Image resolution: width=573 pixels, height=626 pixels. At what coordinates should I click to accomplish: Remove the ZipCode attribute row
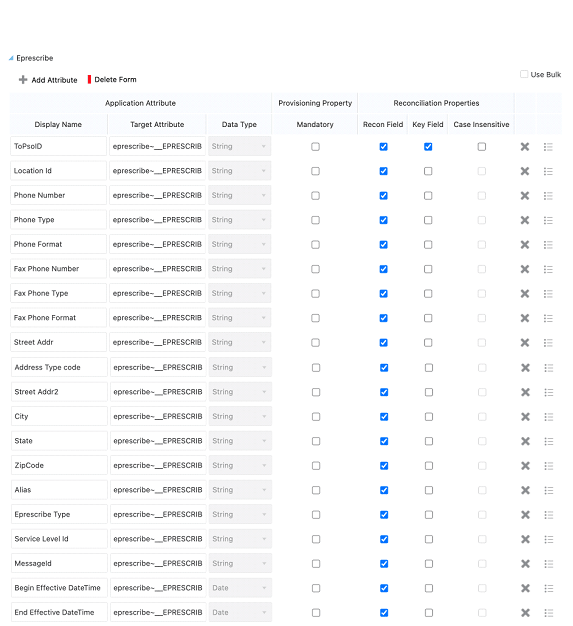click(x=525, y=466)
